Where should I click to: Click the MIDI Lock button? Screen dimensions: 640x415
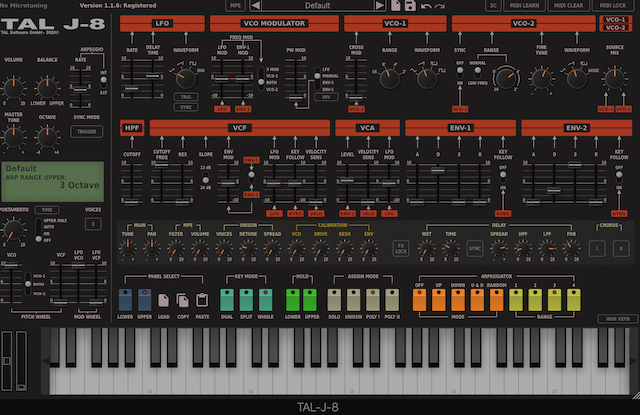pyautogui.click(x=613, y=6)
